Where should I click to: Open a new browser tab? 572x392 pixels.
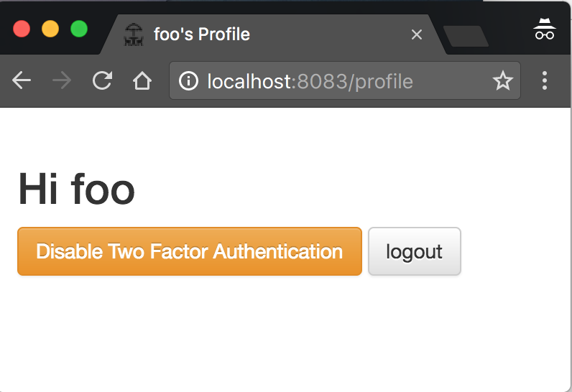pyautogui.click(x=466, y=36)
